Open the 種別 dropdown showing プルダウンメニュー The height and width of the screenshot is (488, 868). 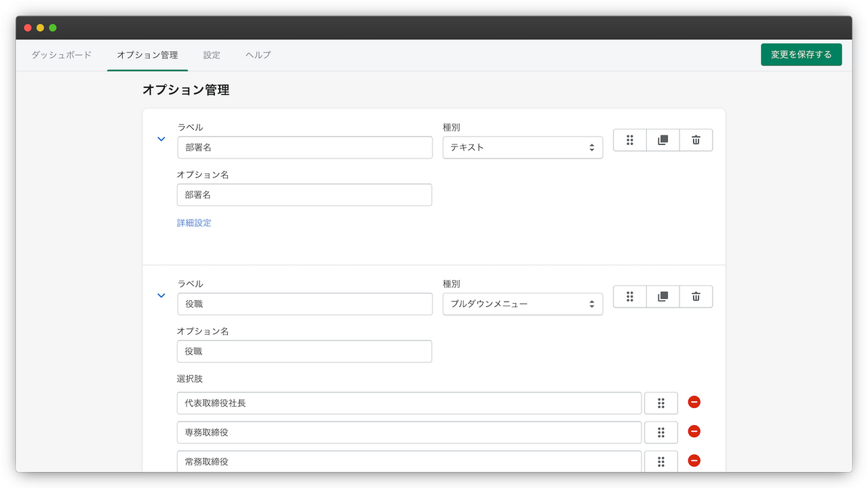point(523,304)
